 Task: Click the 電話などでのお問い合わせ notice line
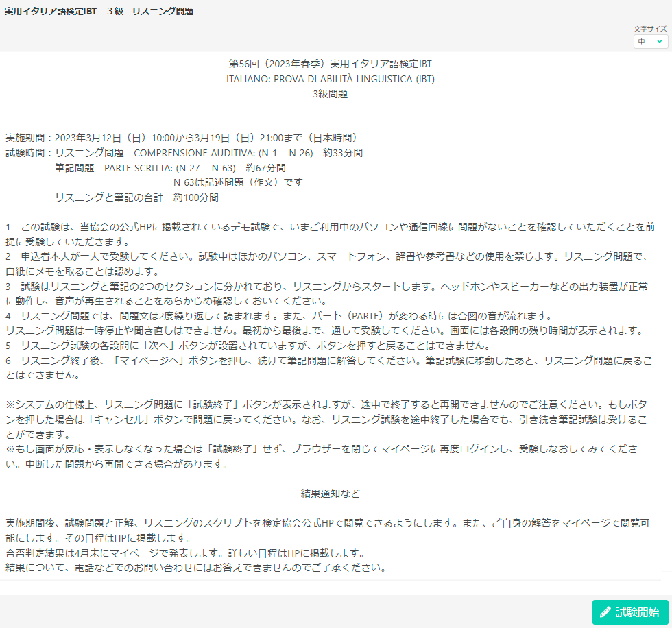(196, 568)
